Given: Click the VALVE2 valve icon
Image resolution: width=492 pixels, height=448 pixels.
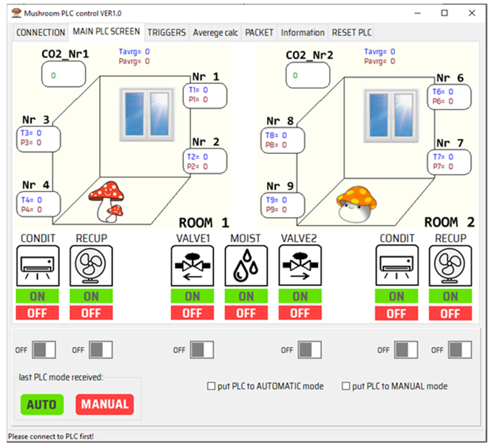Looking at the screenshot, I should 300,266.
